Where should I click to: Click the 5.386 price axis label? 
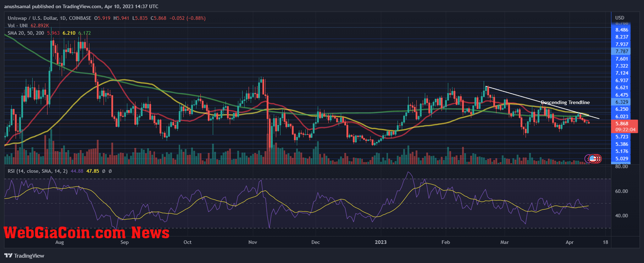coord(622,144)
